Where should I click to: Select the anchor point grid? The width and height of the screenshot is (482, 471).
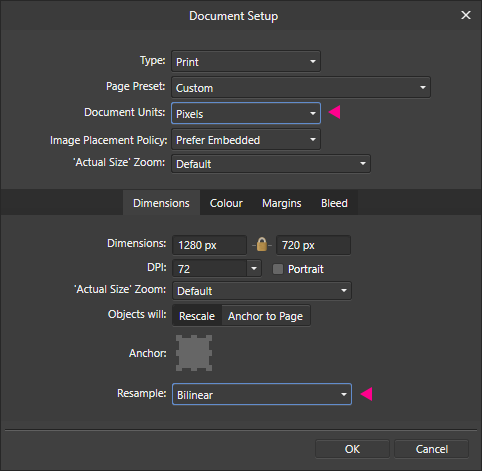[x=194, y=353]
